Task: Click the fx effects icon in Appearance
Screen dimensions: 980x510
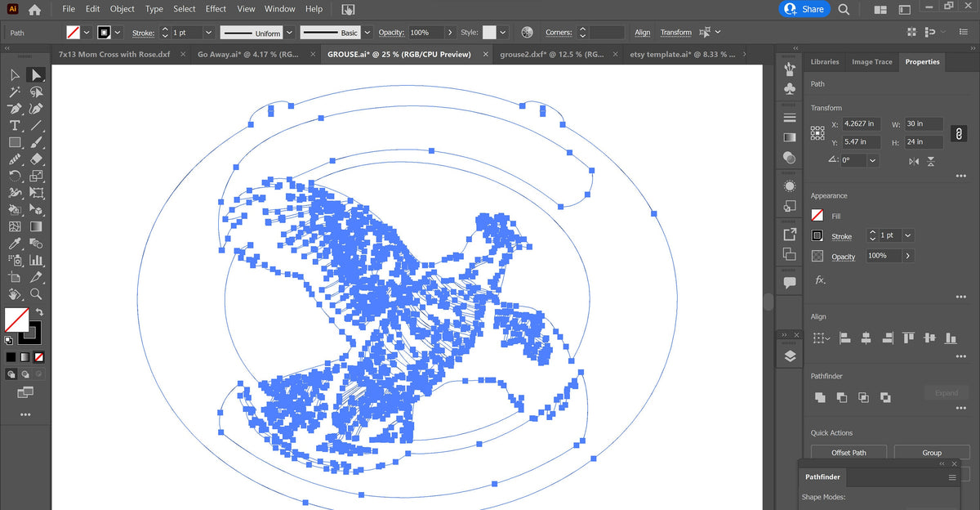Action: [x=820, y=280]
